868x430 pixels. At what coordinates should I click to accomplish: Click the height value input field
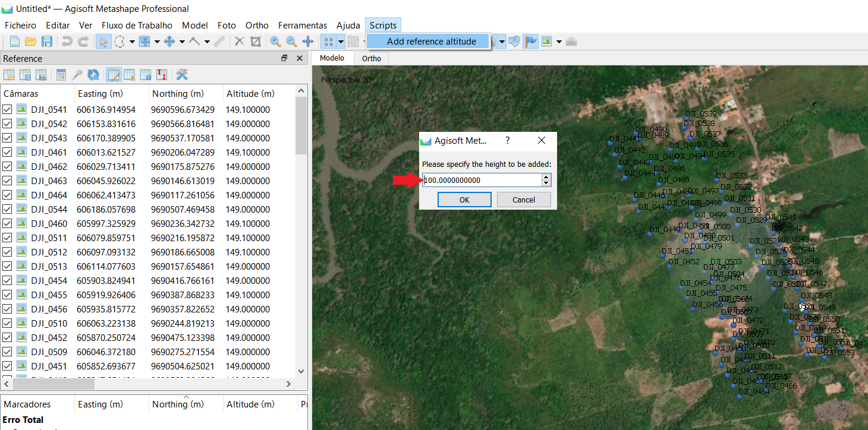(x=482, y=180)
